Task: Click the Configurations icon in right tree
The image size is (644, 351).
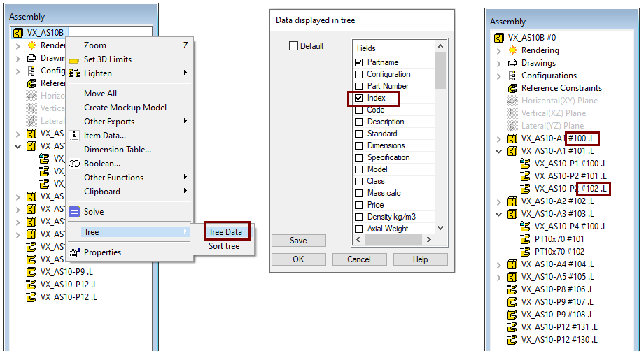Action: tap(512, 76)
